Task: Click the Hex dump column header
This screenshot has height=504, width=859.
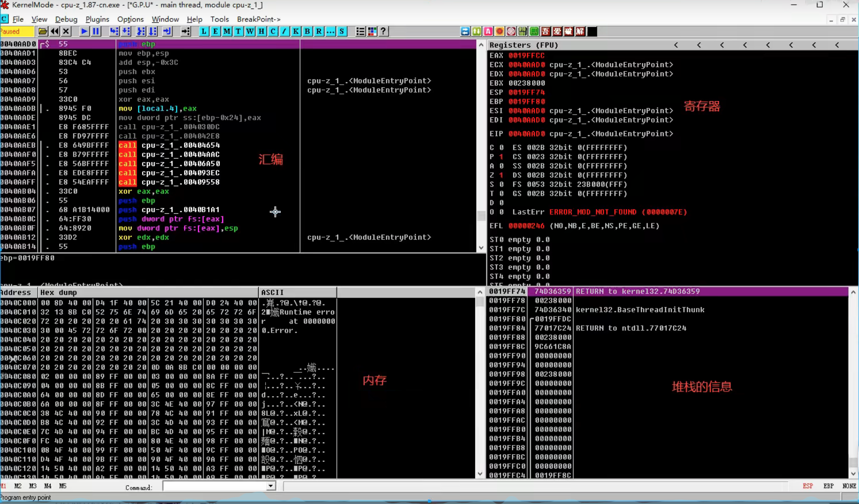Action: coord(148,293)
